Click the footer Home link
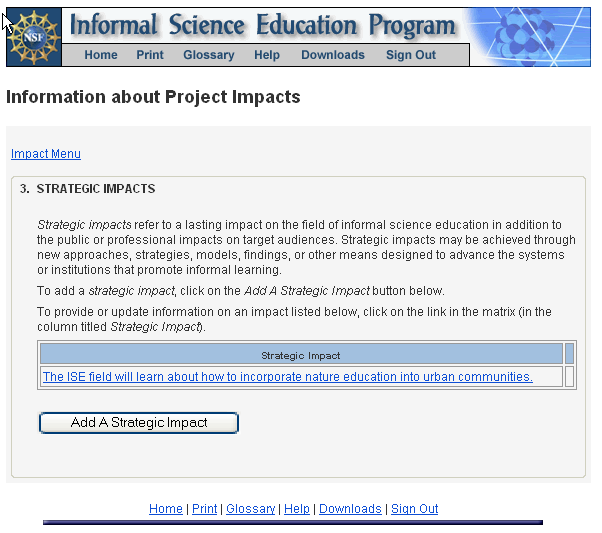 [166, 509]
